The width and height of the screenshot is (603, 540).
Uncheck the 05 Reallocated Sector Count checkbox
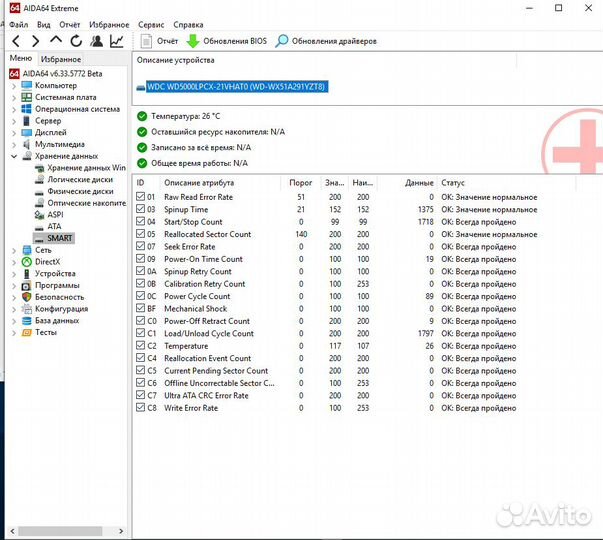pyautogui.click(x=140, y=234)
